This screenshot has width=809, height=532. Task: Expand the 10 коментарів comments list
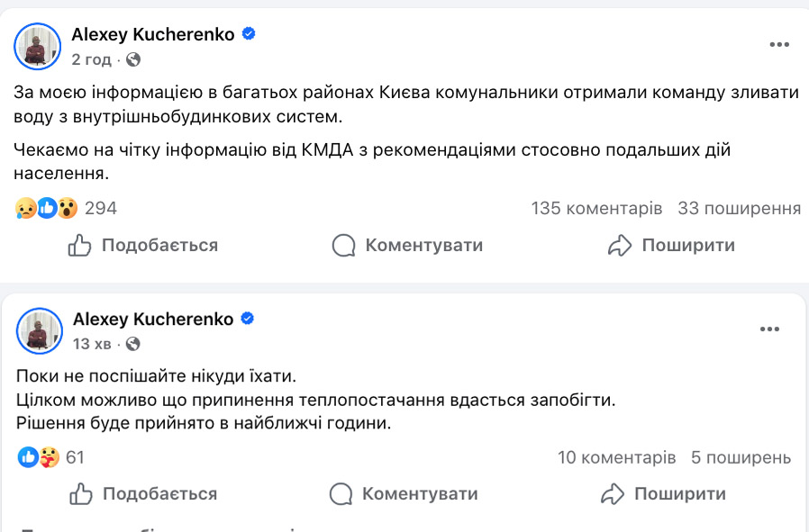(x=616, y=457)
